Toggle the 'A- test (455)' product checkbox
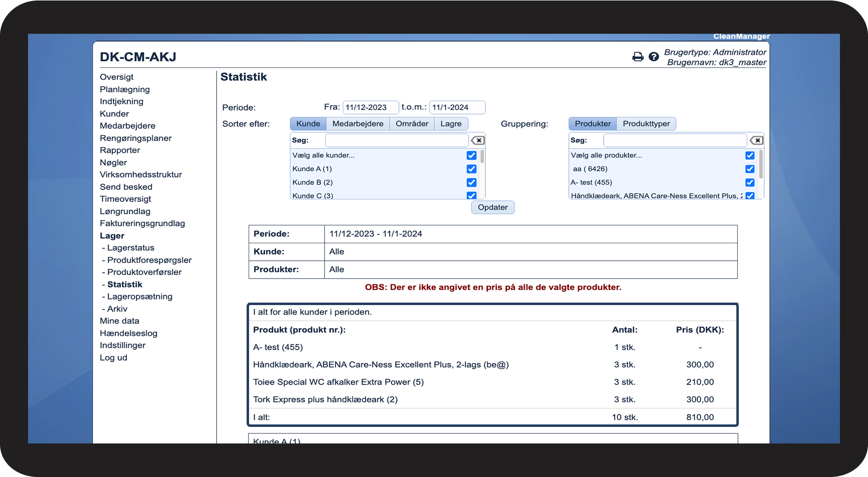The width and height of the screenshot is (868, 477). pyautogui.click(x=750, y=182)
